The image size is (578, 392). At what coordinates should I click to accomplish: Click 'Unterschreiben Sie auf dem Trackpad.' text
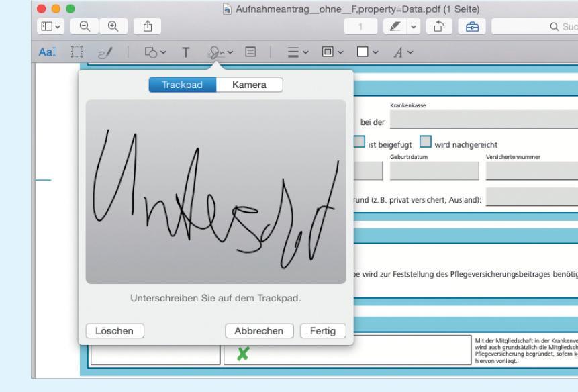[215, 298]
